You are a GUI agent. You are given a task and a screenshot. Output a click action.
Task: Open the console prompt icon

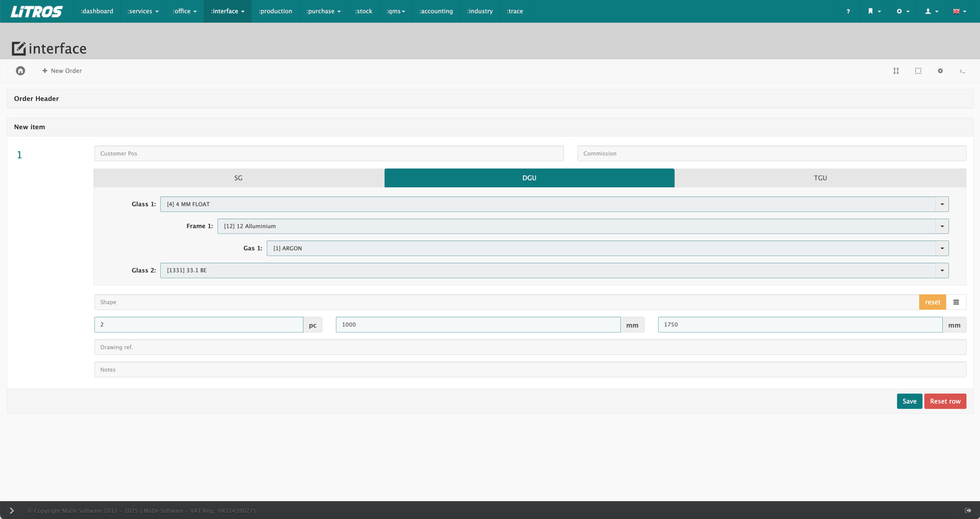click(962, 71)
